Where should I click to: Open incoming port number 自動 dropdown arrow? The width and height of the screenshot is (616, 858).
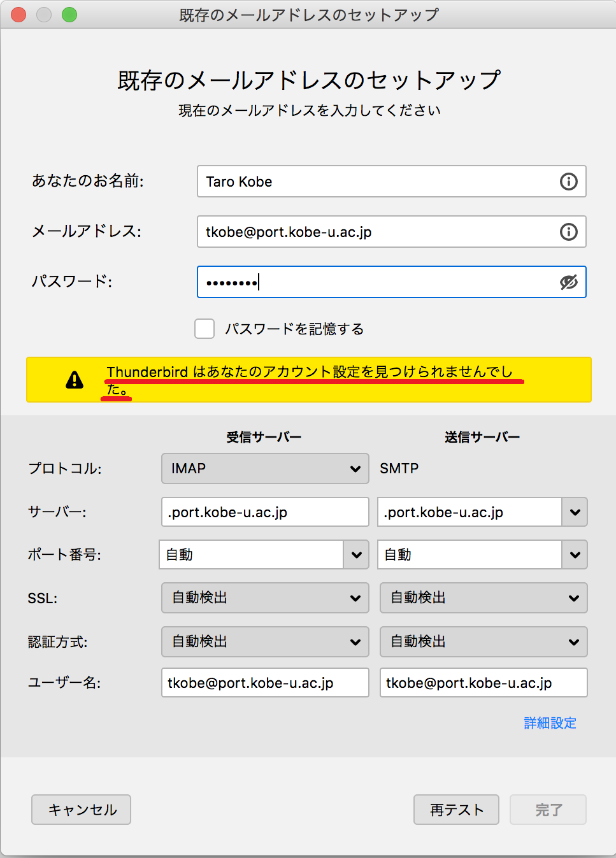coord(356,555)
